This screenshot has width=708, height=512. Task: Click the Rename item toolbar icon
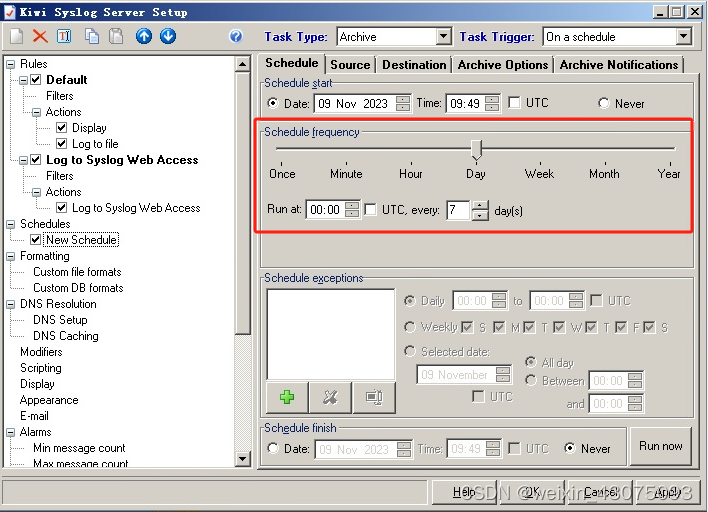(x=64, y=36)
